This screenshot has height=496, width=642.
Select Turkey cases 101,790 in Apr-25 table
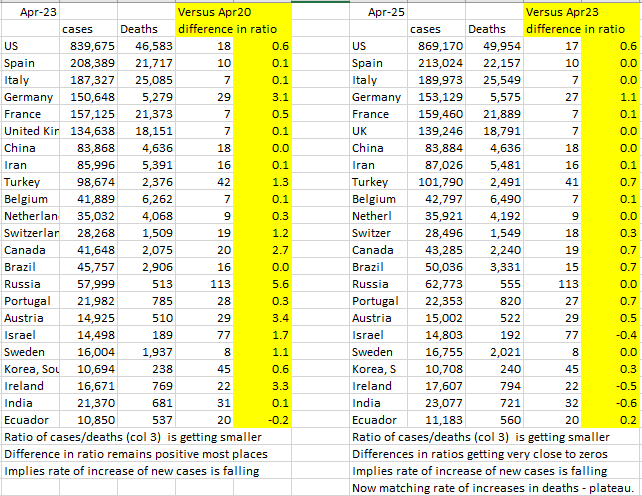click(436, 182)
